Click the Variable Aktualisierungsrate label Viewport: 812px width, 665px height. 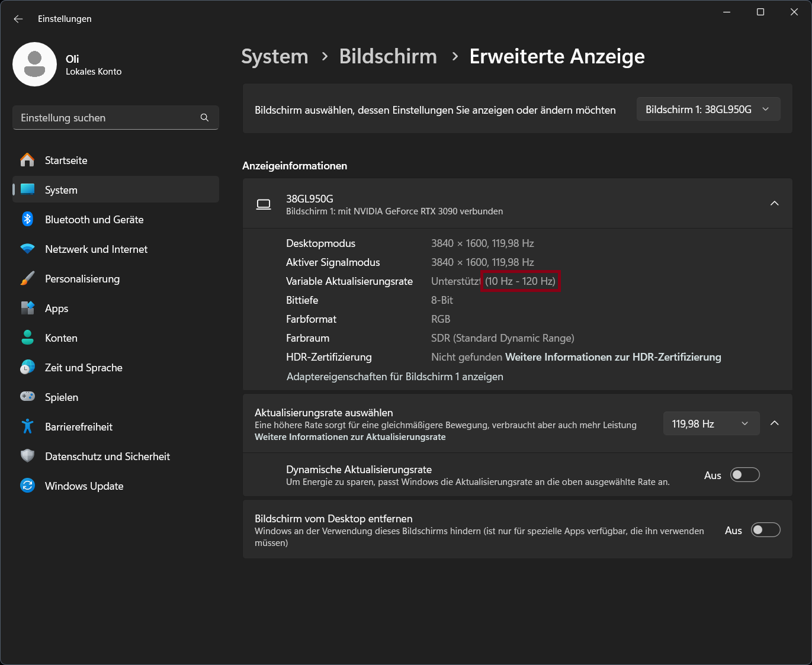pyautogui.click(x=349, y=281)
